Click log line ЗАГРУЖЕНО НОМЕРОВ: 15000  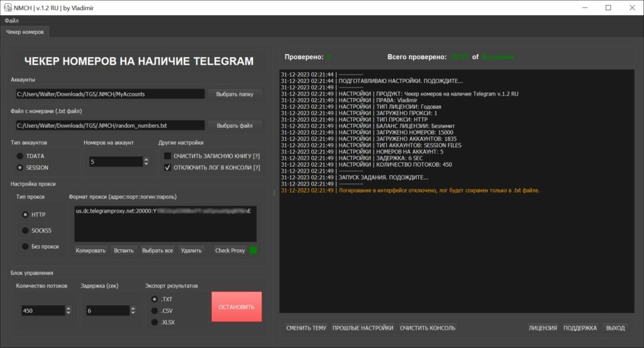[x=367, y=132]
